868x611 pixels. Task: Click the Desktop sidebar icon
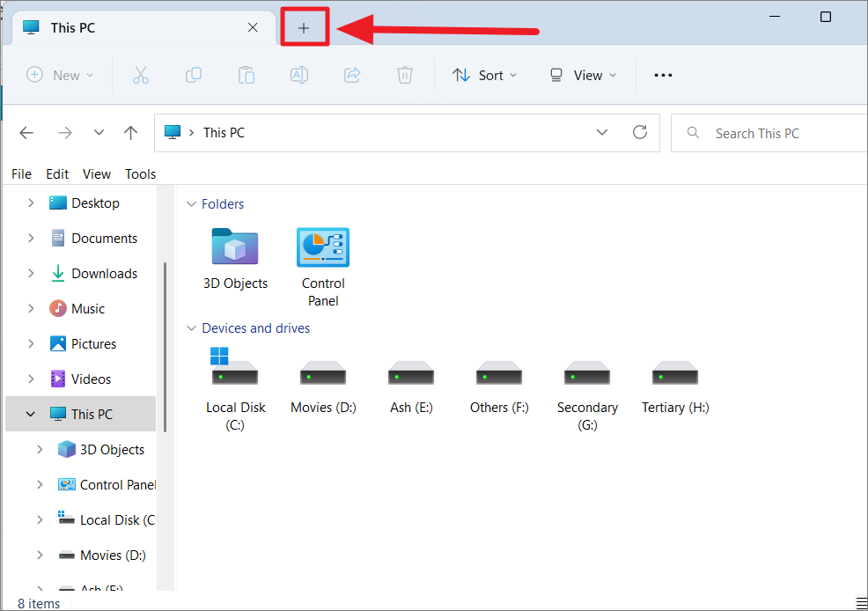[57, 203]
